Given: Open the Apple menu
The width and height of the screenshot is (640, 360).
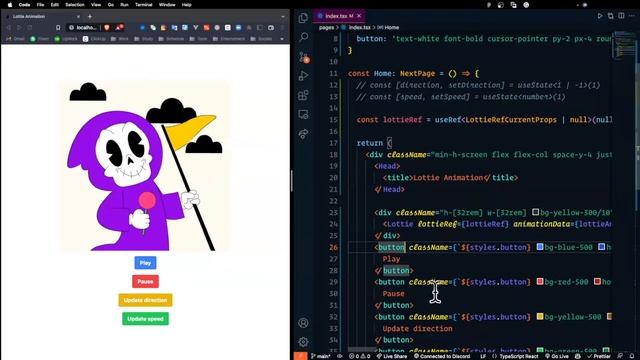Looking at the screenshot, I should coord(9,4).
